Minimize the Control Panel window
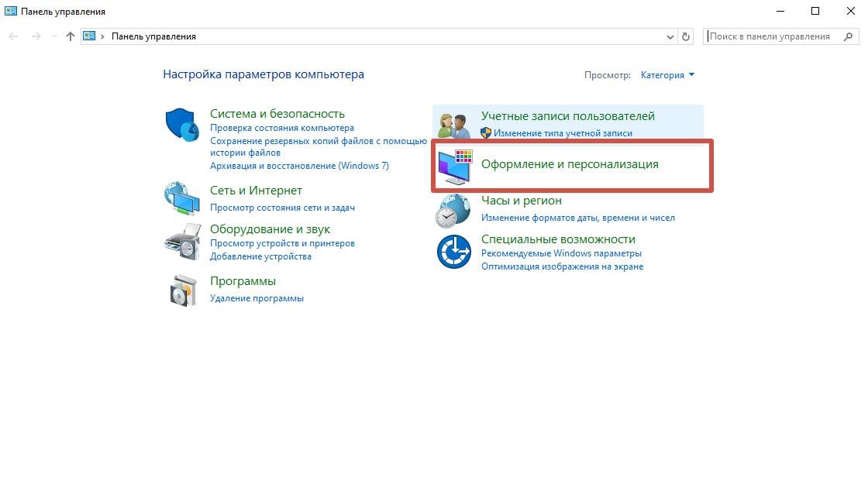Screen dimensions: 868x488 tap(780, 11)
